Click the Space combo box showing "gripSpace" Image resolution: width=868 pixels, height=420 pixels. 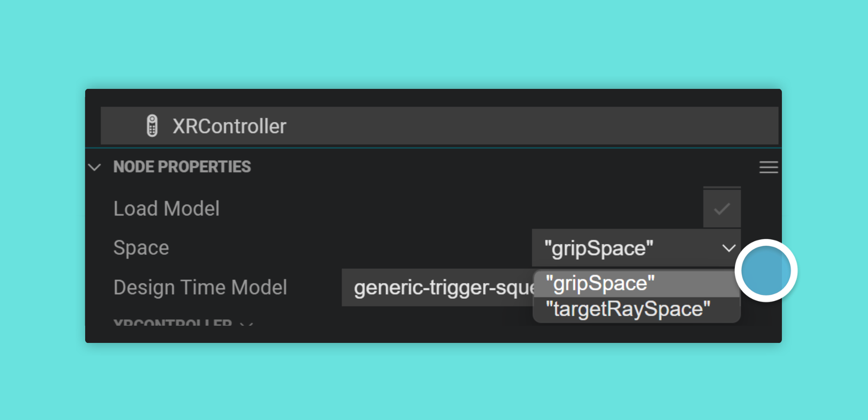(x=636, y=248)
